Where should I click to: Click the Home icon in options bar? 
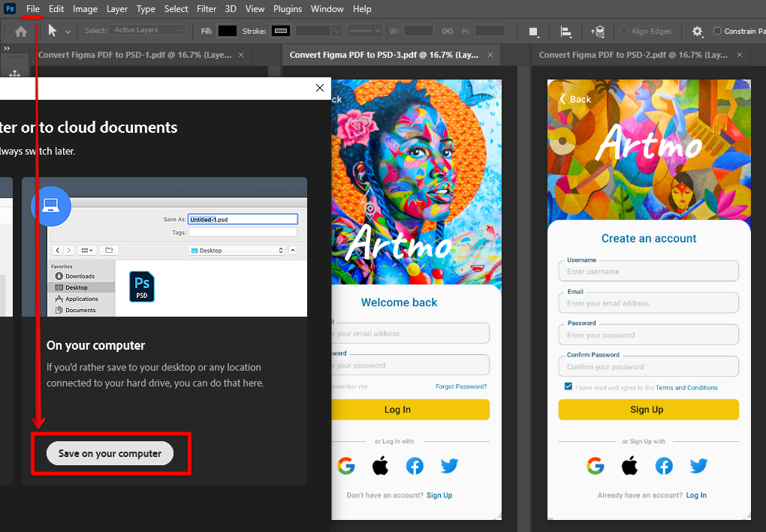tap(21, 32)
